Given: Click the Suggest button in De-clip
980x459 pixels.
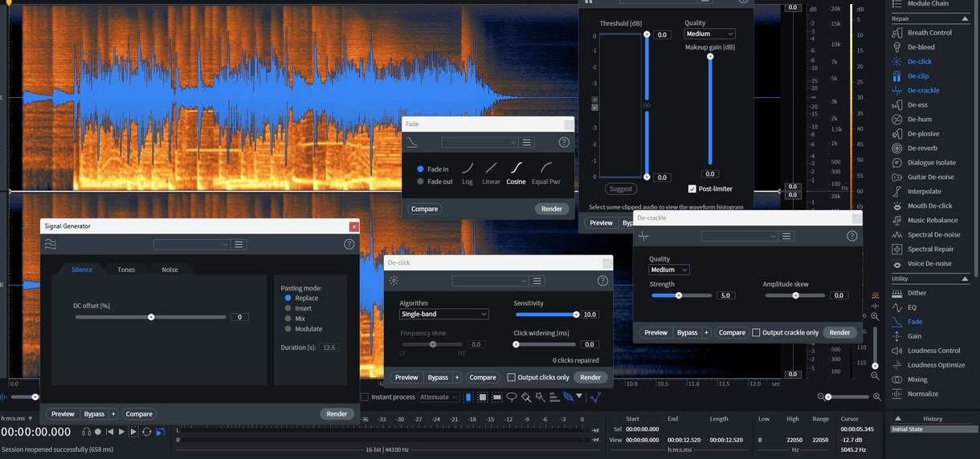Looking at the screenshot, I should pyautogui.click(x=621, y=189).
